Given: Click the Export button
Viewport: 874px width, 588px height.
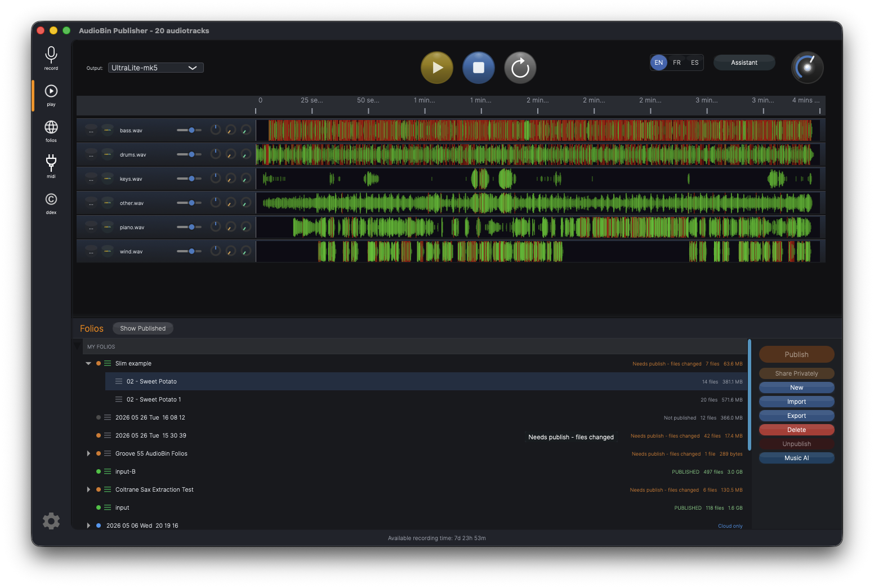Looking at the screenshot, I should pyautogui.click(x=797, y=416).
